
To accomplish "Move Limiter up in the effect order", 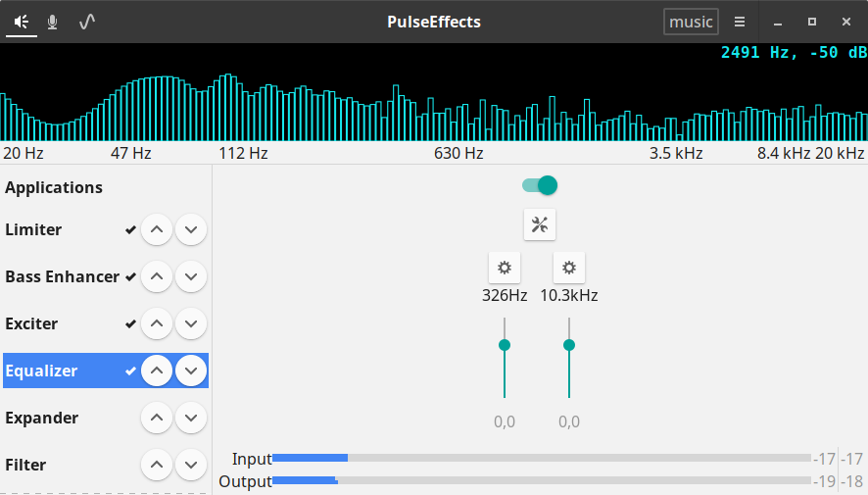I will point(157,229).
